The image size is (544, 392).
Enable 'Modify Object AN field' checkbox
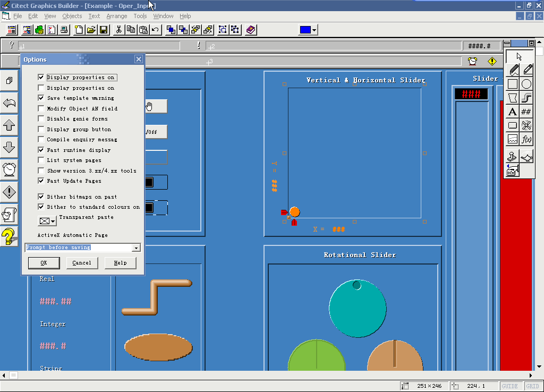pos(41,108)
